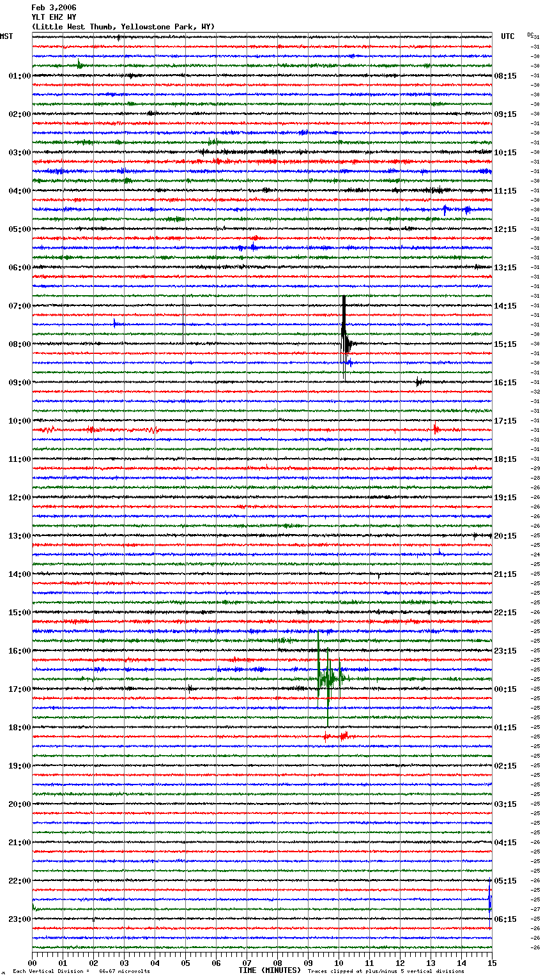Click the location text 'Little West Thumb, Yellowstone Park, WY'

123,27
